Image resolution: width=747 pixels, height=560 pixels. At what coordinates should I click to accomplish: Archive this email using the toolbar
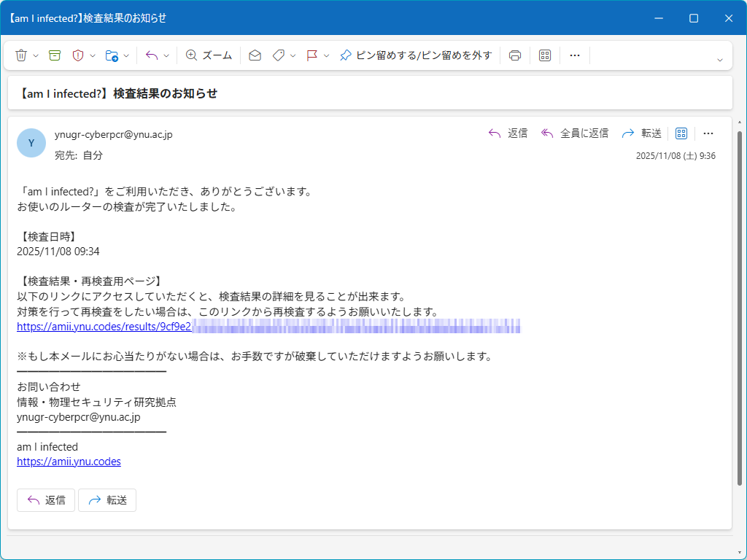tap(55, 55)
